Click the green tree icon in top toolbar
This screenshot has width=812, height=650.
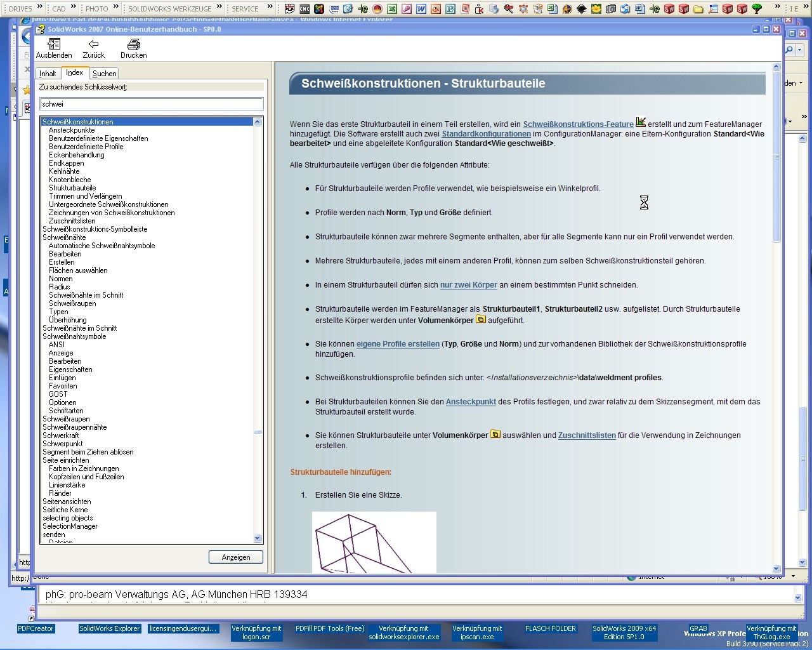point(757,9)
